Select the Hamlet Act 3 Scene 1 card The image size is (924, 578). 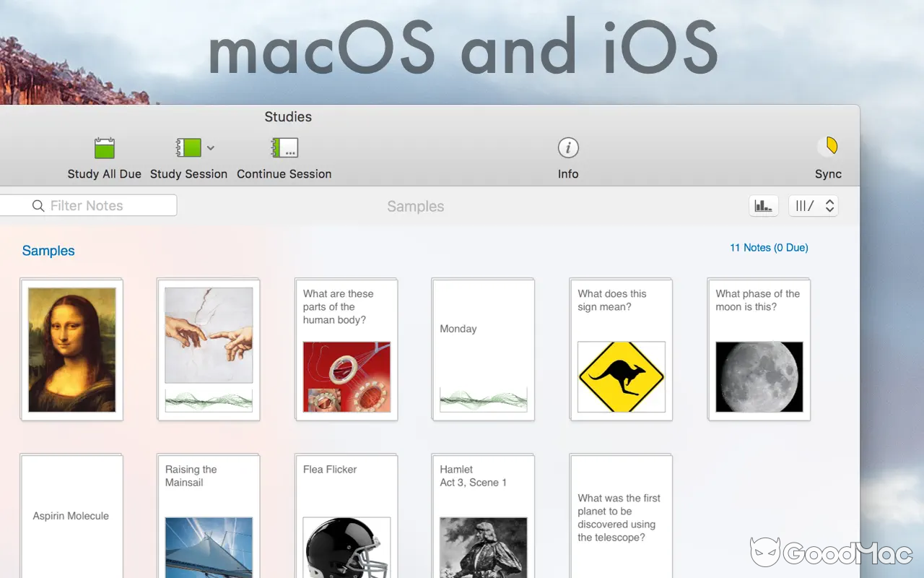pyautogui.click(x=482, y=515)
